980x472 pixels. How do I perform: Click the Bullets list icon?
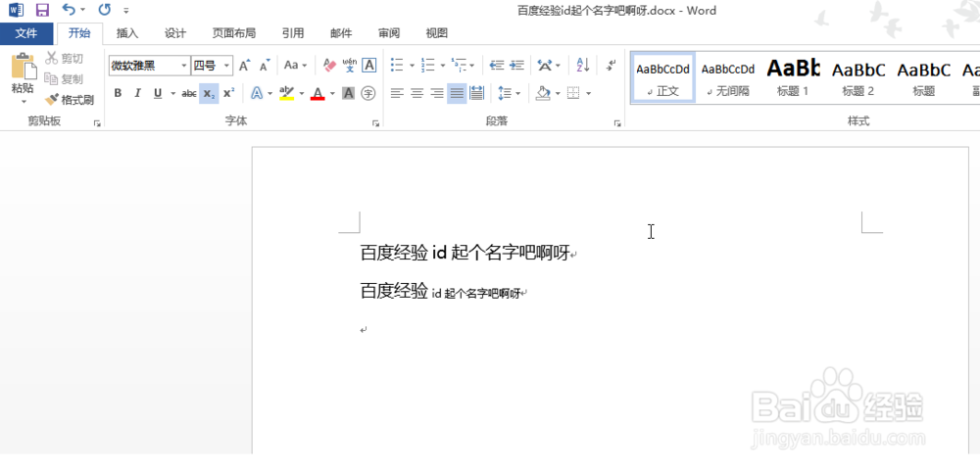click(397, 65)
